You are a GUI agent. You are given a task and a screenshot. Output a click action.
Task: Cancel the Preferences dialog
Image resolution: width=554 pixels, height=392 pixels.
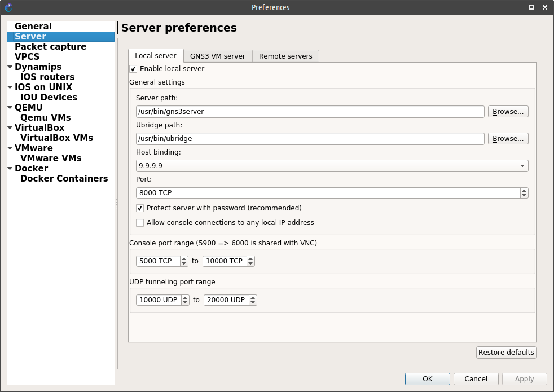tap(476, 379)
